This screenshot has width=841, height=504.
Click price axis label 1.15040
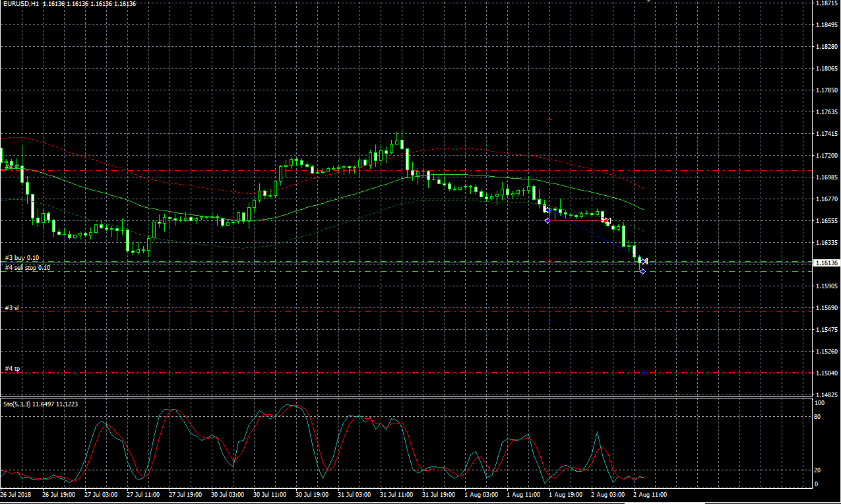tap(826, 373)
